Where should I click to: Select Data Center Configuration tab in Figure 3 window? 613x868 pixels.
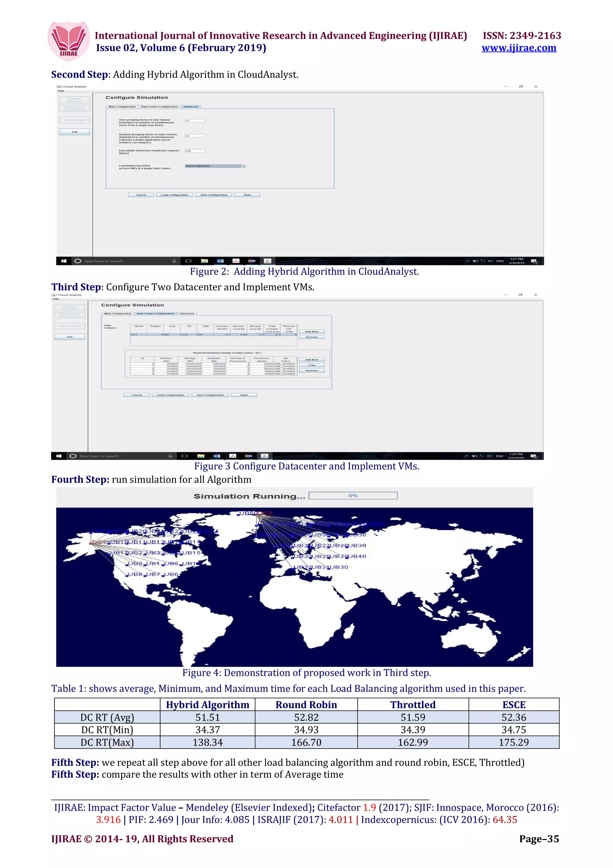click(156, 313)
